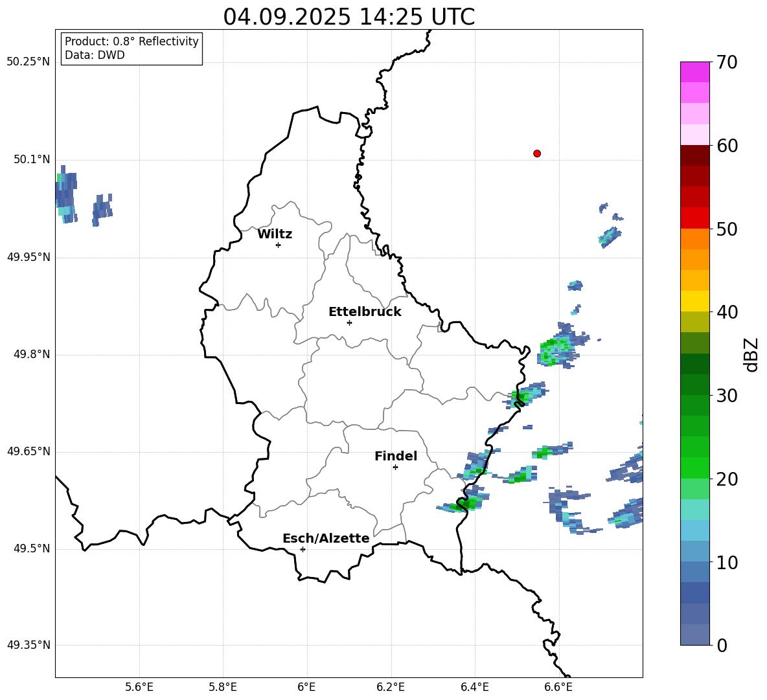Click the 50.1°N latitude label

point(32,159)
